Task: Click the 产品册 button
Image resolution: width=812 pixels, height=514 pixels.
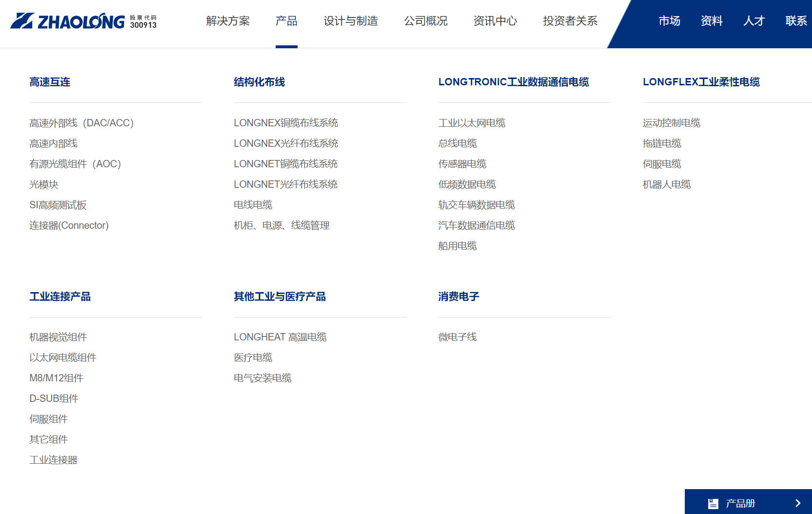Action: [x=740, y=503]
